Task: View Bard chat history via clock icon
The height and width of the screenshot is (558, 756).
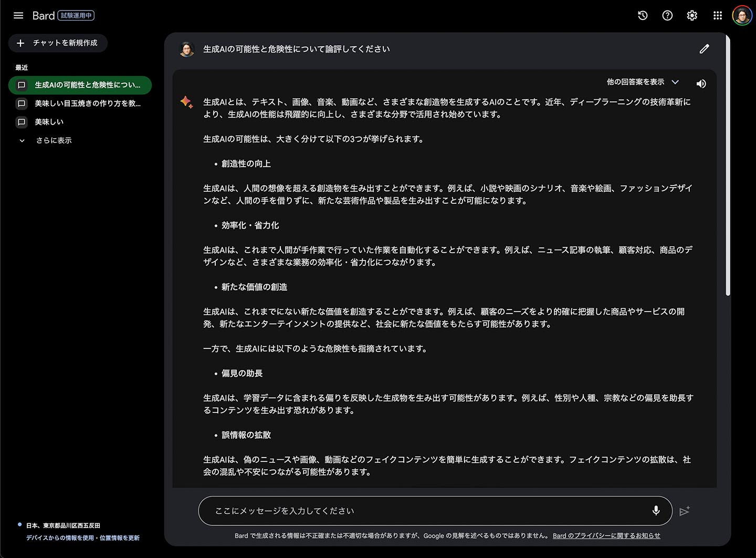Action: point(642,15)
